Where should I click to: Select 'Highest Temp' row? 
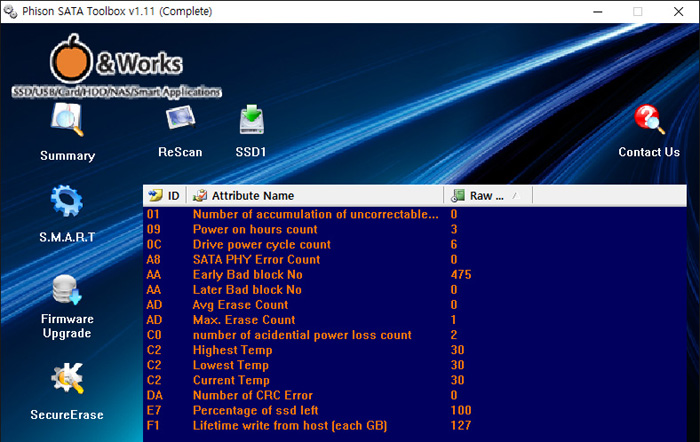pyautogui.click(x=415, y=350)
